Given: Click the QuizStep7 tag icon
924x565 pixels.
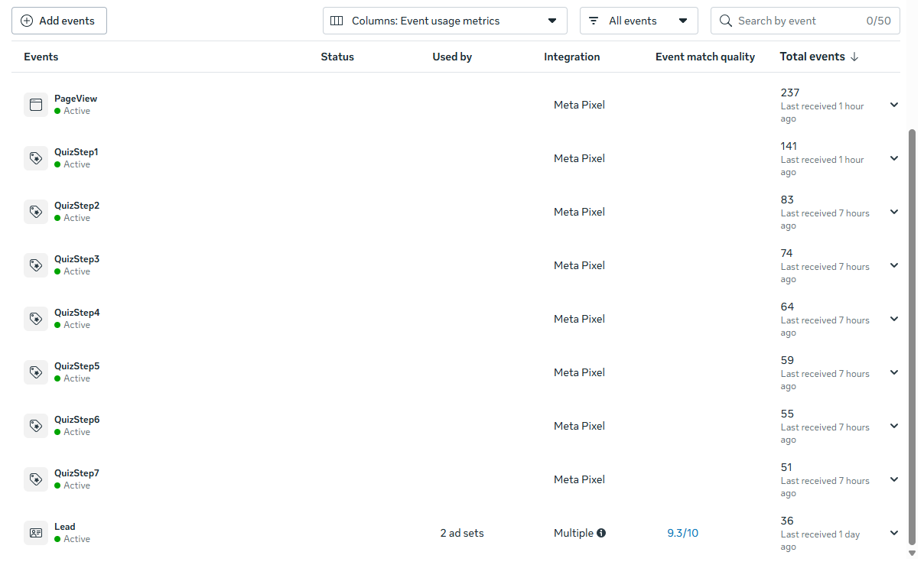Looking at the screenshot, I should [x=36, y=479].
